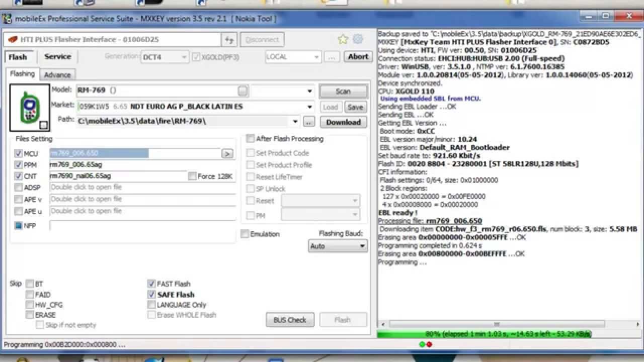Click the browse path ellipsis button

309,122
